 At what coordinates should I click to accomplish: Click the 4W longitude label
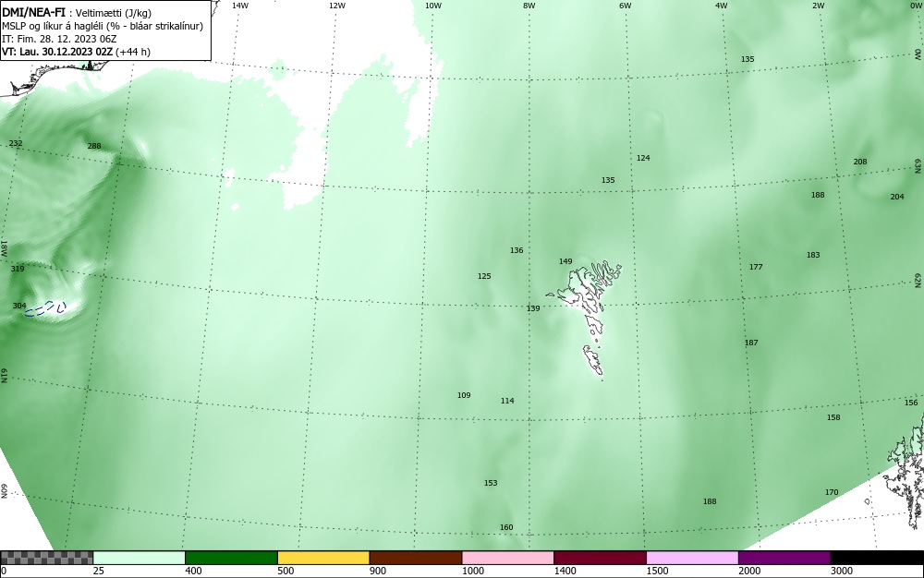(x=722, y=6)
